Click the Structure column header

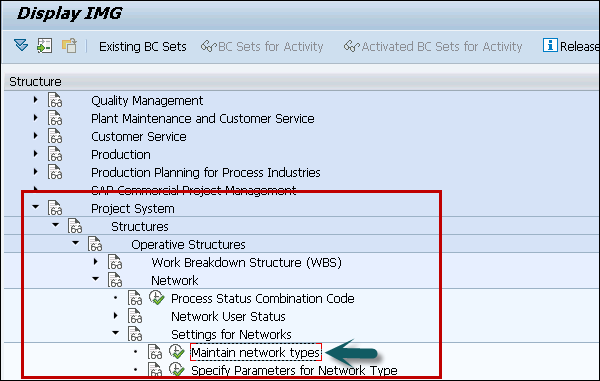pos(35,81)
